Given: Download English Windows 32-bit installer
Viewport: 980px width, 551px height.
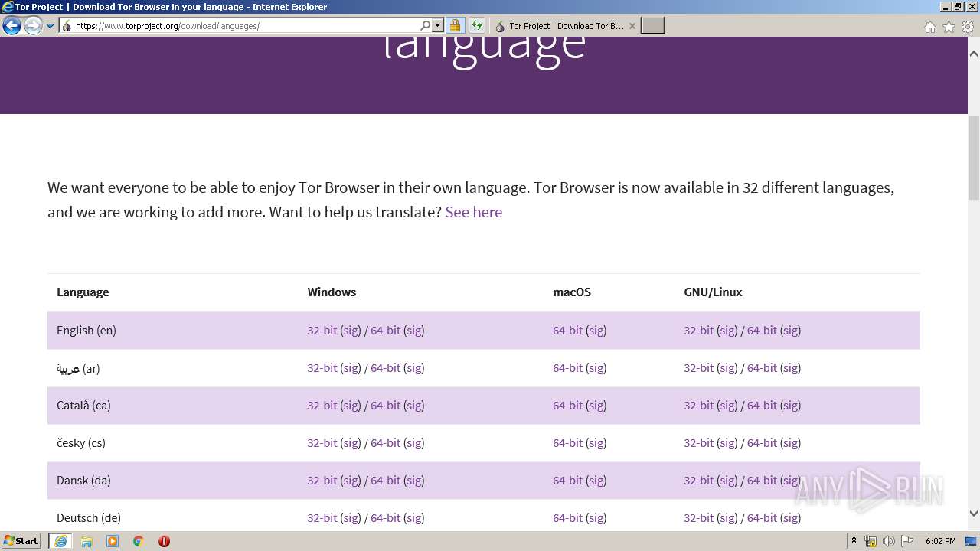Looking at the screenshot, I should (322, 331).
